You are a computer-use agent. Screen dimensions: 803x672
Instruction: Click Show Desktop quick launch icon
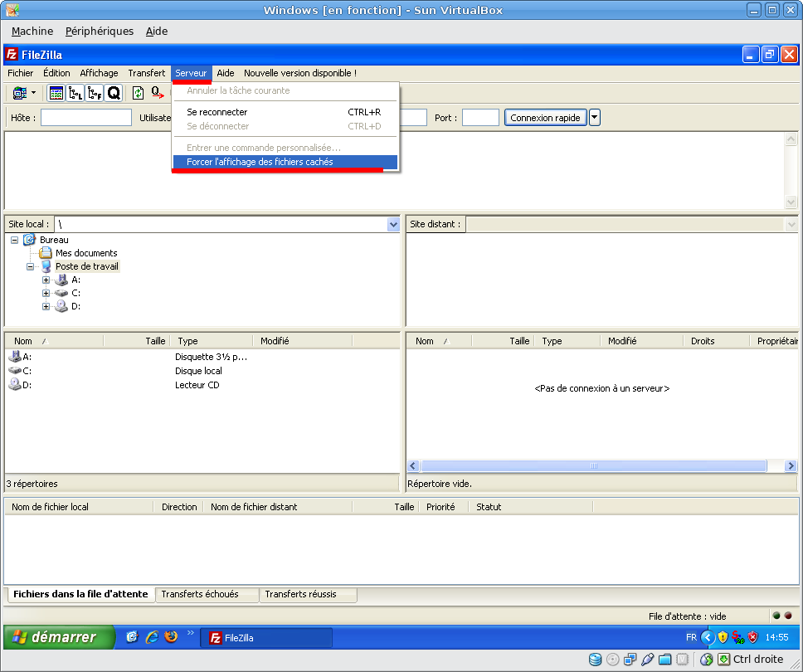132,636
